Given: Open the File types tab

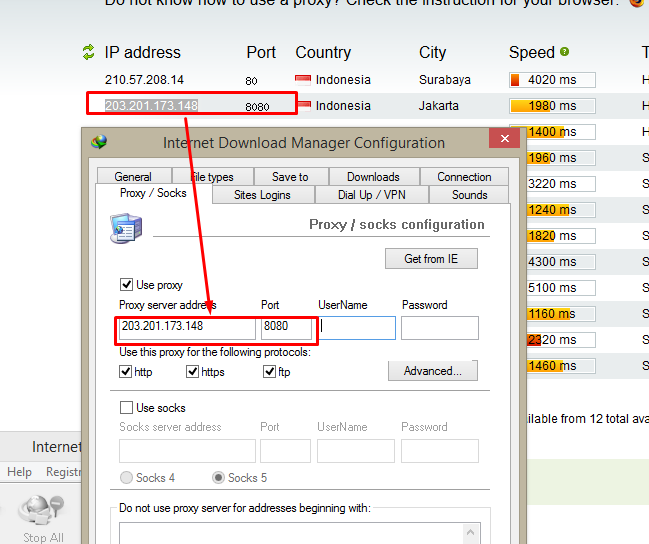Looking at the screenshot, I should [213, 177].
